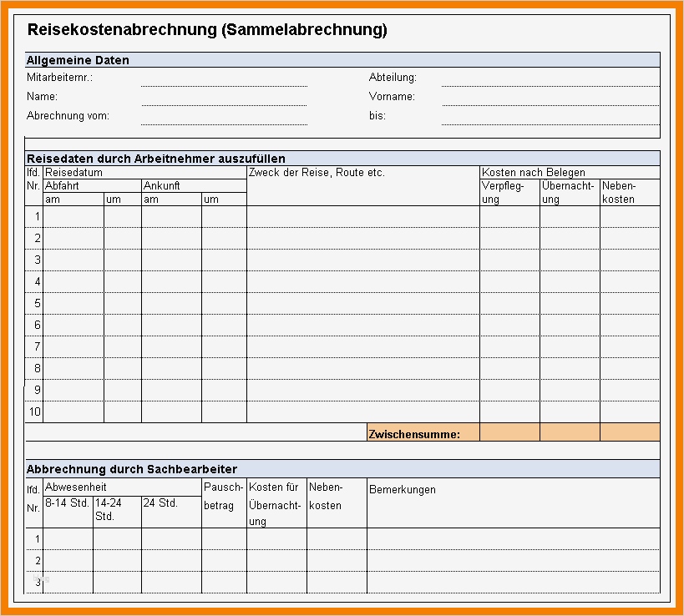Click the Verpflegung cost cell in row 3

(x=509, y=260)
